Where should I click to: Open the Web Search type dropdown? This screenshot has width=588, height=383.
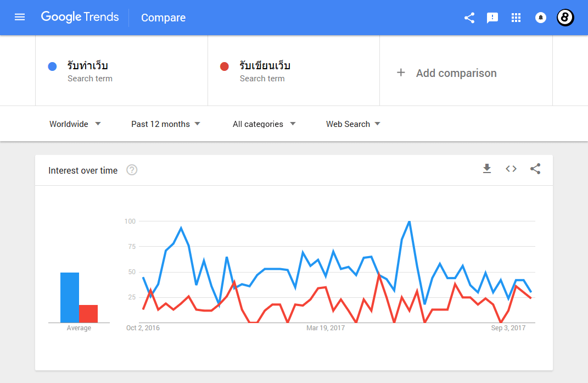pos(353,124)
